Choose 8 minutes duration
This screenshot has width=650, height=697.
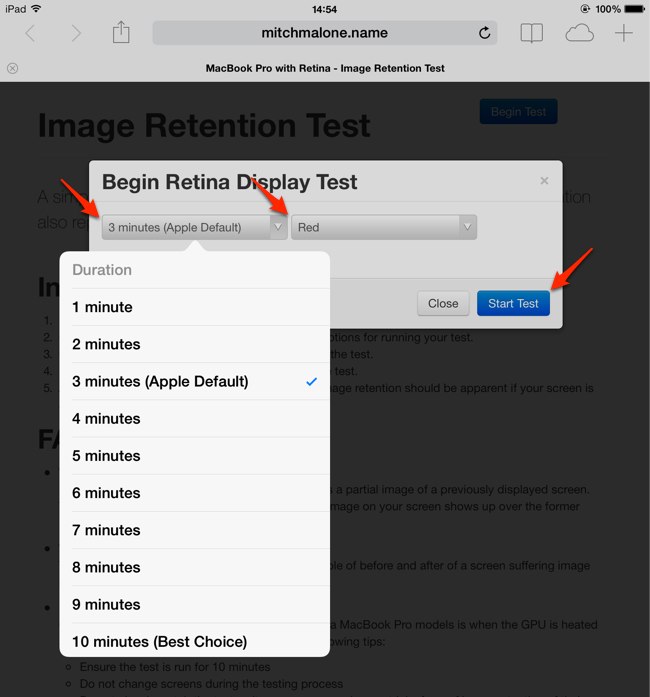(x=195, y=568)
